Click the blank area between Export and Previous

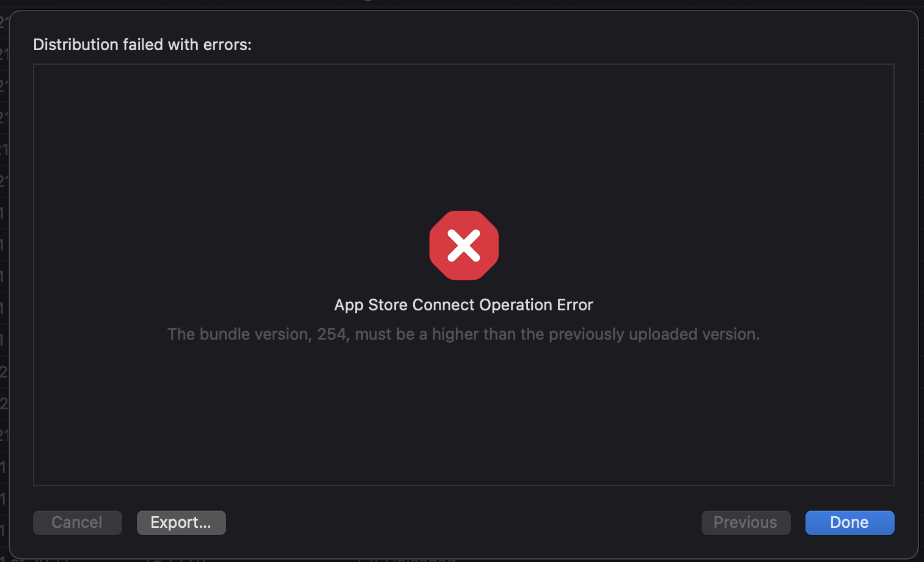[463, 523]
